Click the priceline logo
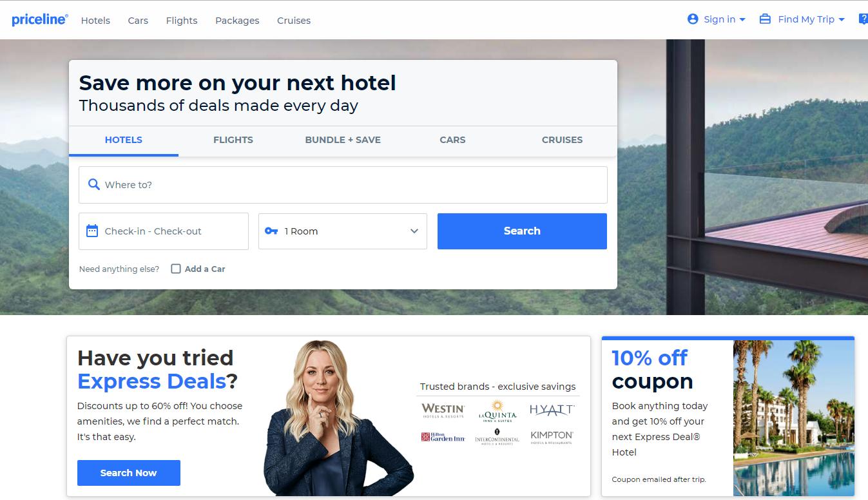 point(39,20)
